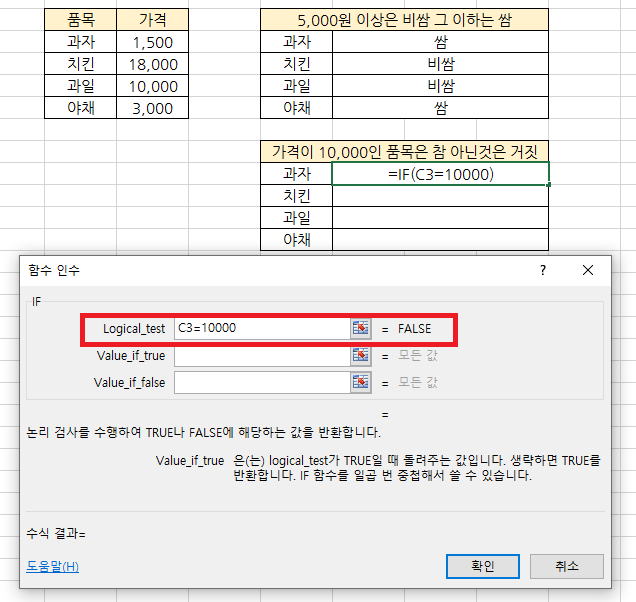Select 과자 label in the 참/거짓 table
This screenshot has height=602, width=636.
coord(297,174)
